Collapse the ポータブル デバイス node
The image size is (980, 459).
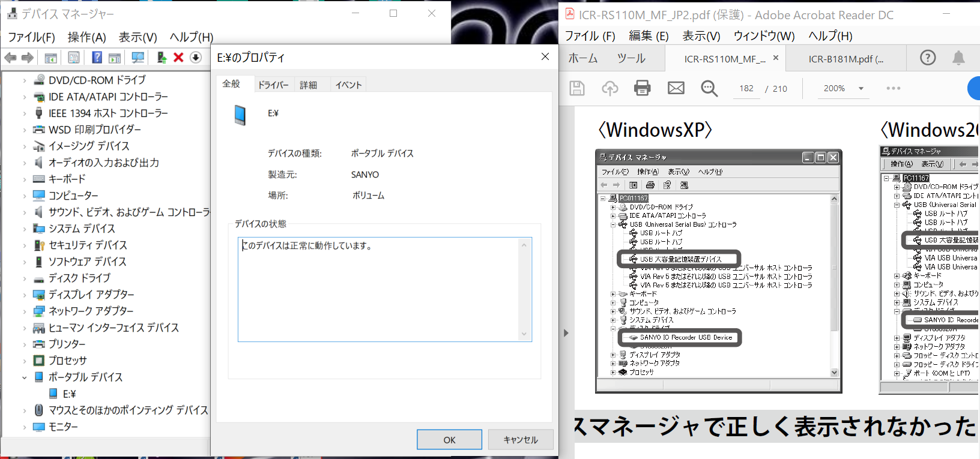click(24, 377)
